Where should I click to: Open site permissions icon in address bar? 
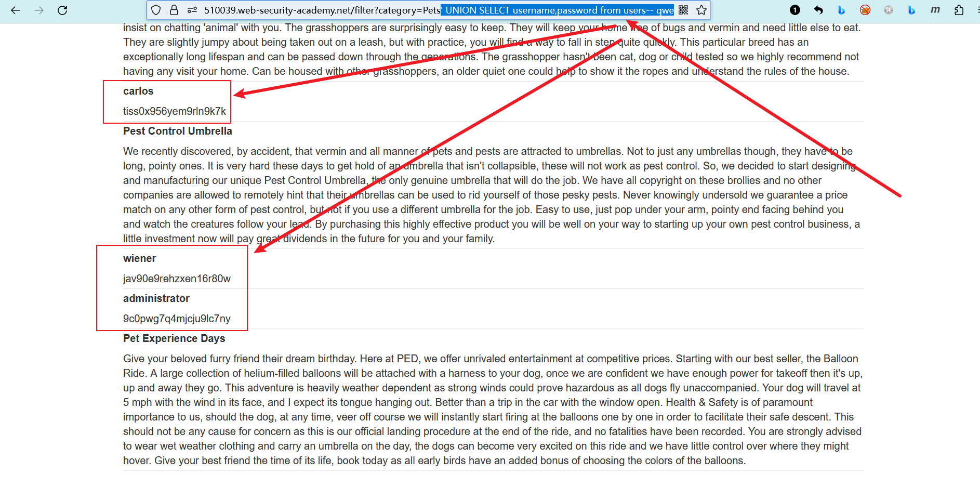point(192,10)
